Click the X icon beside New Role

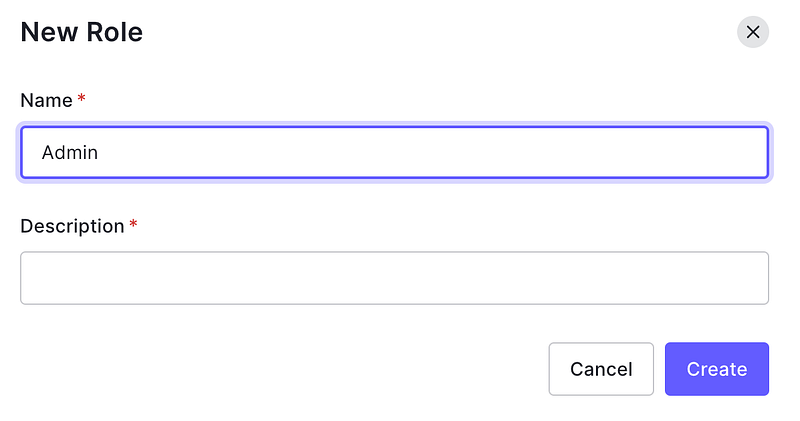[x=753, y=32]
